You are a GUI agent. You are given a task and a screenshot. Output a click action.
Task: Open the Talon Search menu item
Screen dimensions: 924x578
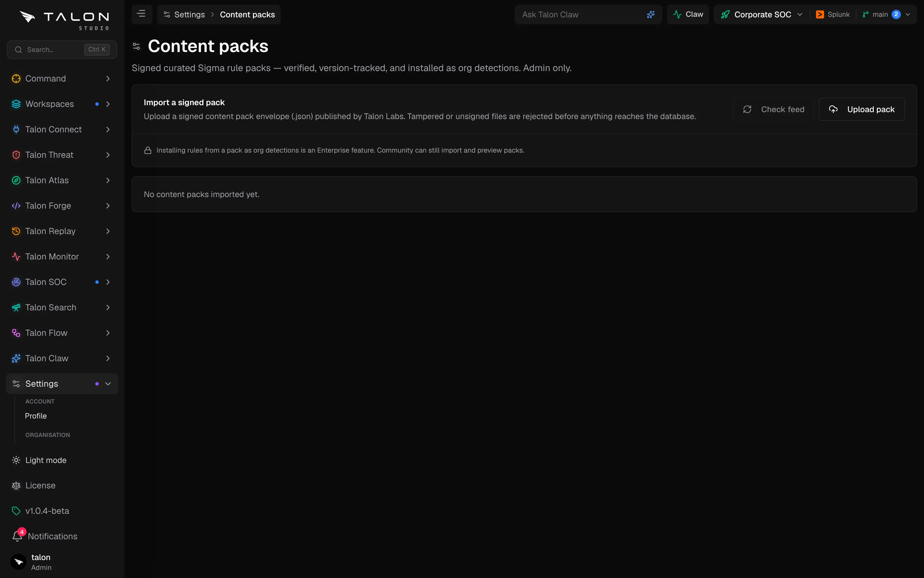[x=62, y=307]
